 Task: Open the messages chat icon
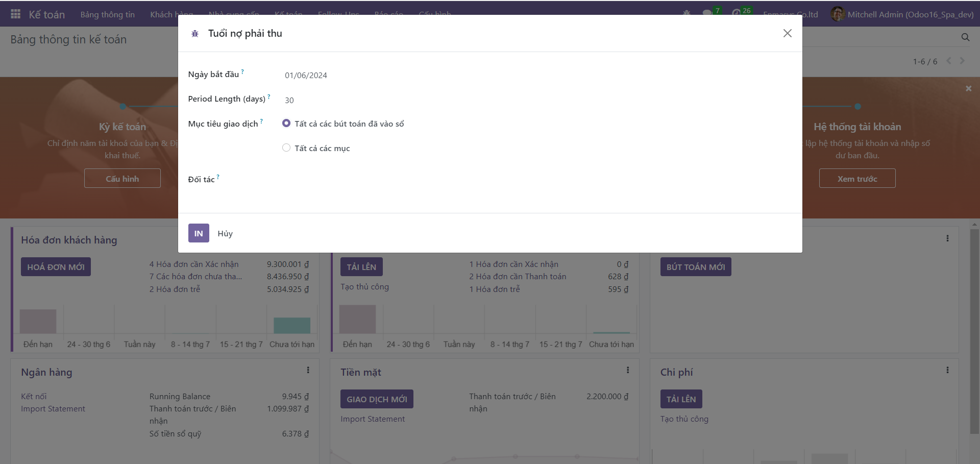point(707,13)
